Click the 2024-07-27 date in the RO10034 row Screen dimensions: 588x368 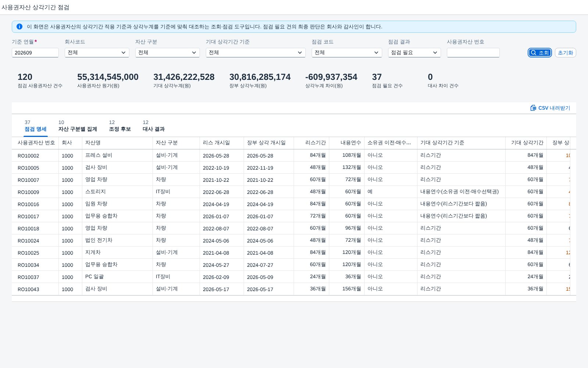tap(260, 265)
